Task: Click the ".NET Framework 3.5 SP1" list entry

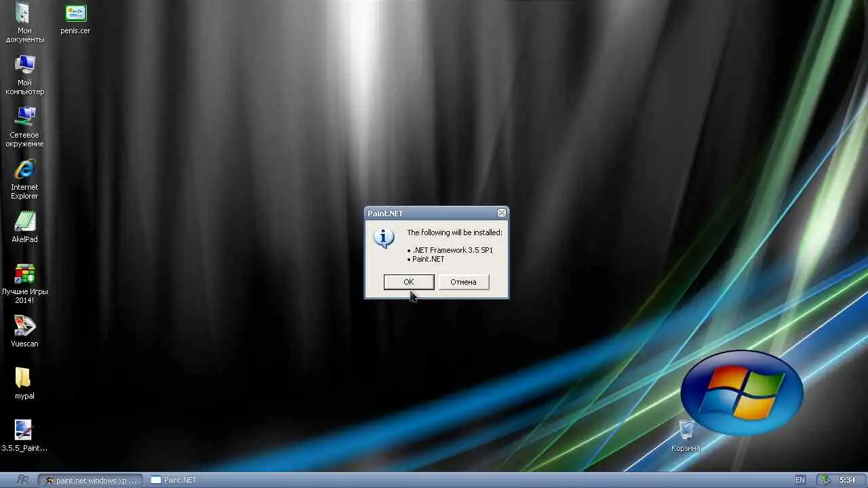Action: [450, 250]
